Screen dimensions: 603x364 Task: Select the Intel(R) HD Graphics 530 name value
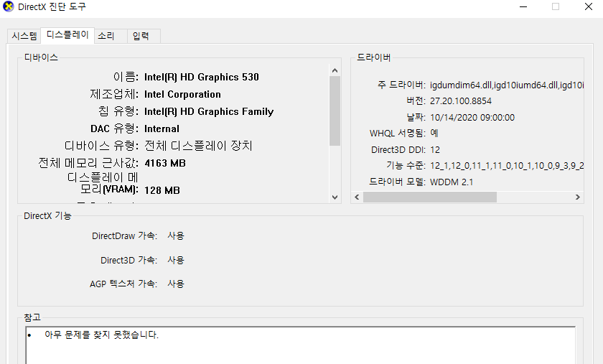(201, 77)
